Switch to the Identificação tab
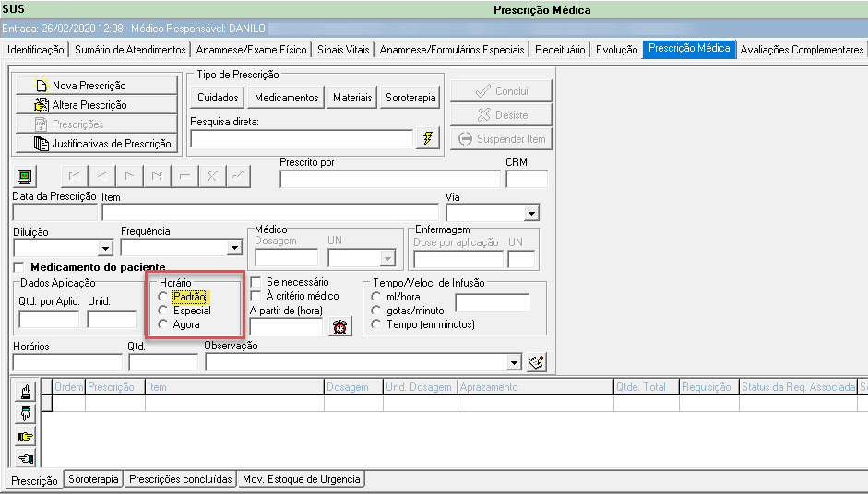The image size is (868, 494). 35,50
